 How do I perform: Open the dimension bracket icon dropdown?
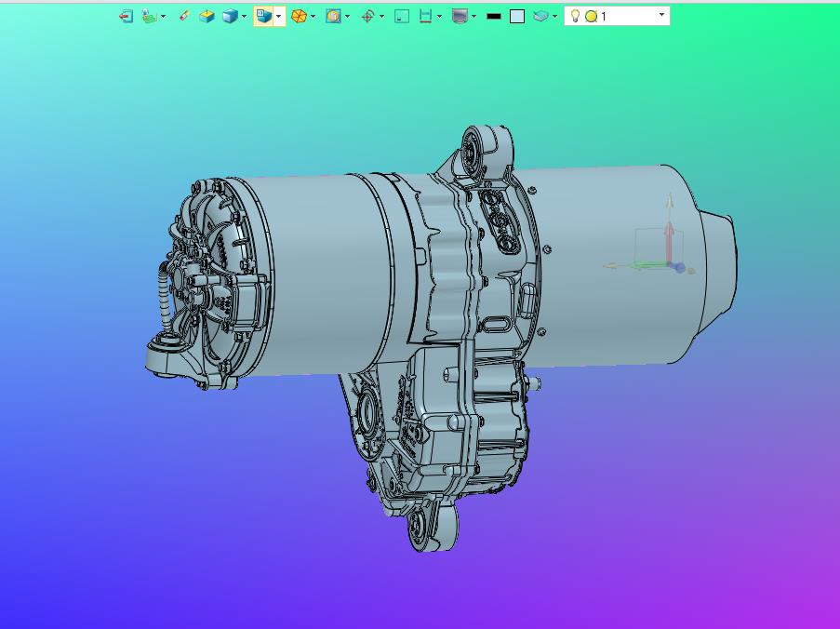pos(439,17)
